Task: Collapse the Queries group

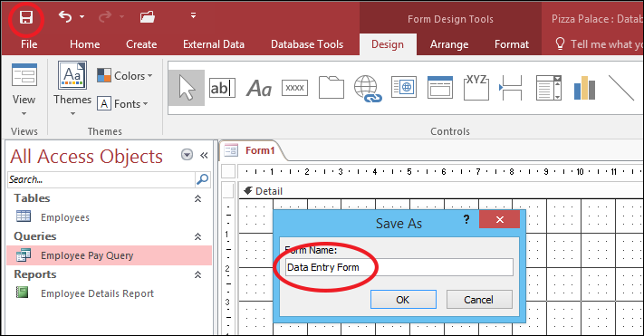Action: coord(198,236)
